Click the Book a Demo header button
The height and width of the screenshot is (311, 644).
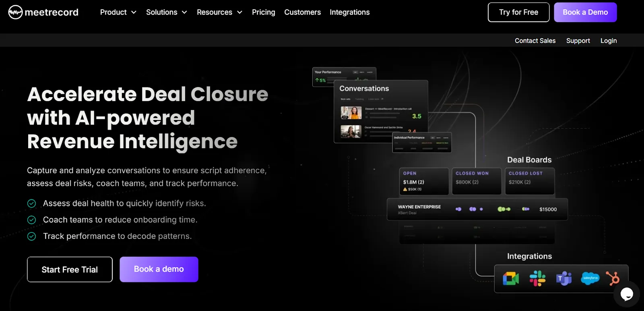click(x=585, y=12)
